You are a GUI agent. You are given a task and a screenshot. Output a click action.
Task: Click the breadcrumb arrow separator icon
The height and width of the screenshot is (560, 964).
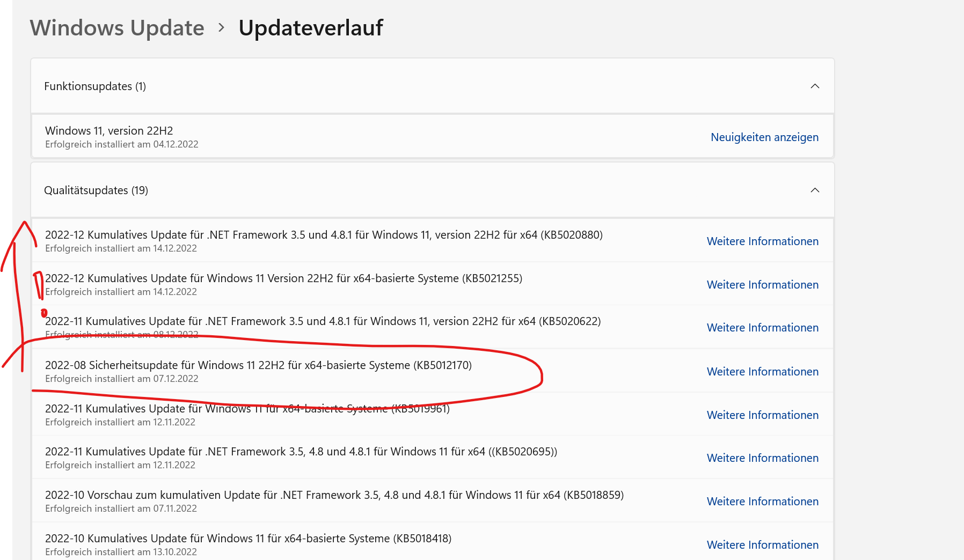coord(221,27)
